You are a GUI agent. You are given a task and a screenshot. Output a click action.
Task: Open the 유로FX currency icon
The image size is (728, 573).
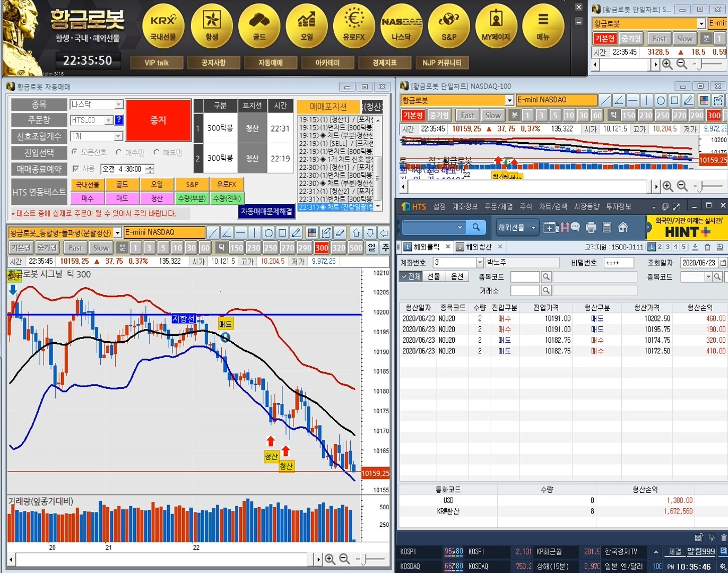tap(354, 27)
